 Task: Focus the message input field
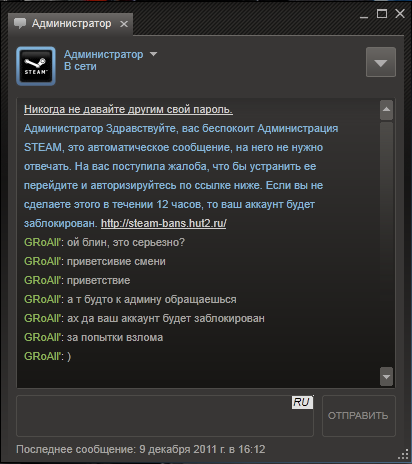click(x=165, y=416)
